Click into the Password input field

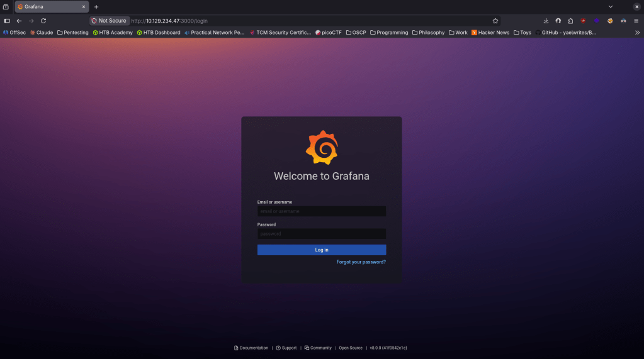tap(321, 234)
